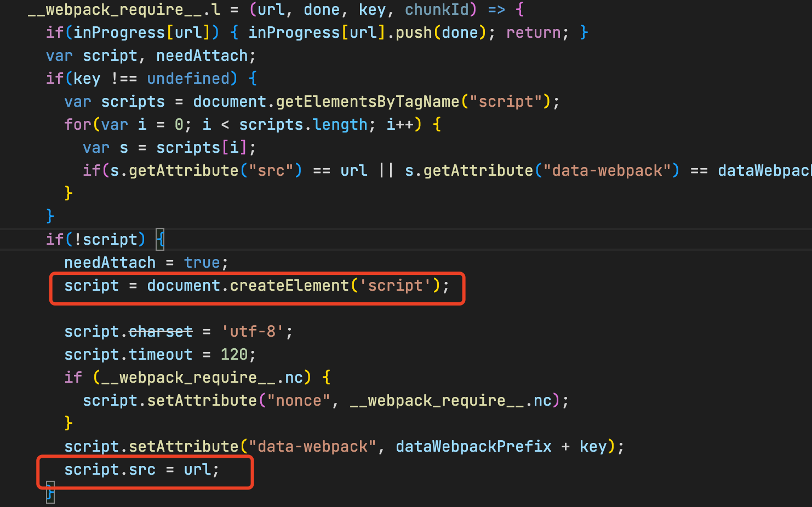Select the scripts.length expression in the for loop
This screenshot has height=507, width=812.
303,124
